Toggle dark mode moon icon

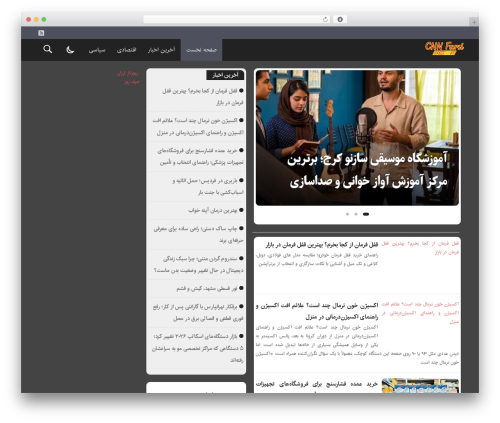70,50
